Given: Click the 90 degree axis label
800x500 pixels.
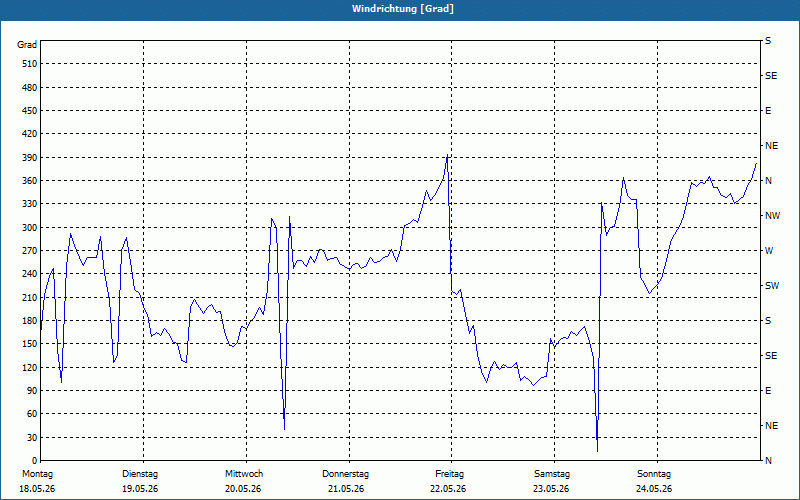Looking at the screenshot, I should tap(32, 391).
